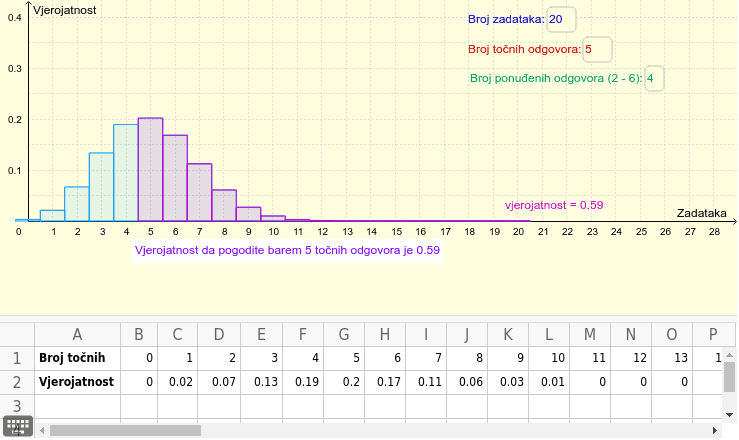Screen dimensions: 739x440
Task: Select column header M
Action: pos(590,334)
